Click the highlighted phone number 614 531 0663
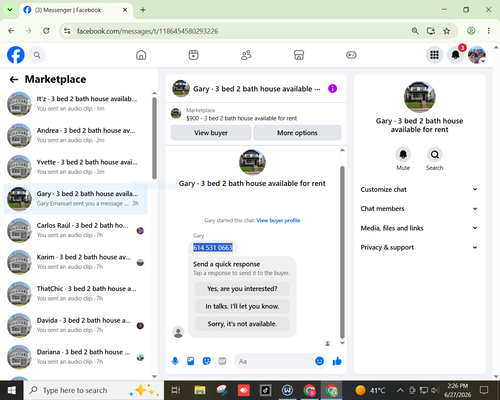This screenshot has width=500, height=400. 213,248
